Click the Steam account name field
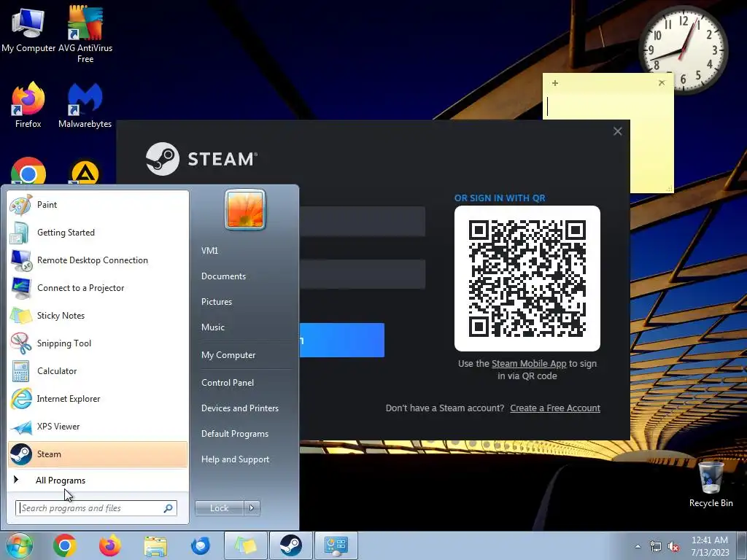Image resolution: width=747 pixels, height=560 pixels. pyautogui.click(x=362, y=222)
